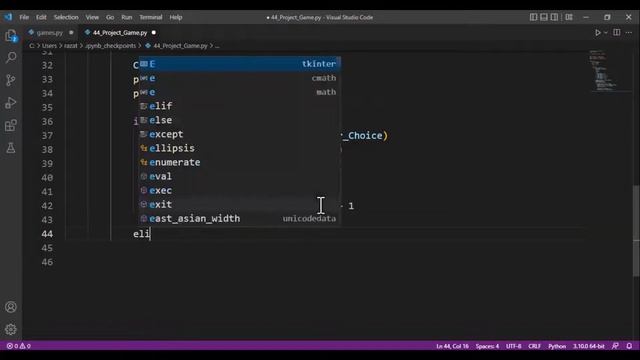Viewport: 640px width, 360px height.
Task: Click '44_Project_Game.py' in the breadcrumb
Action: coord(180,46)
